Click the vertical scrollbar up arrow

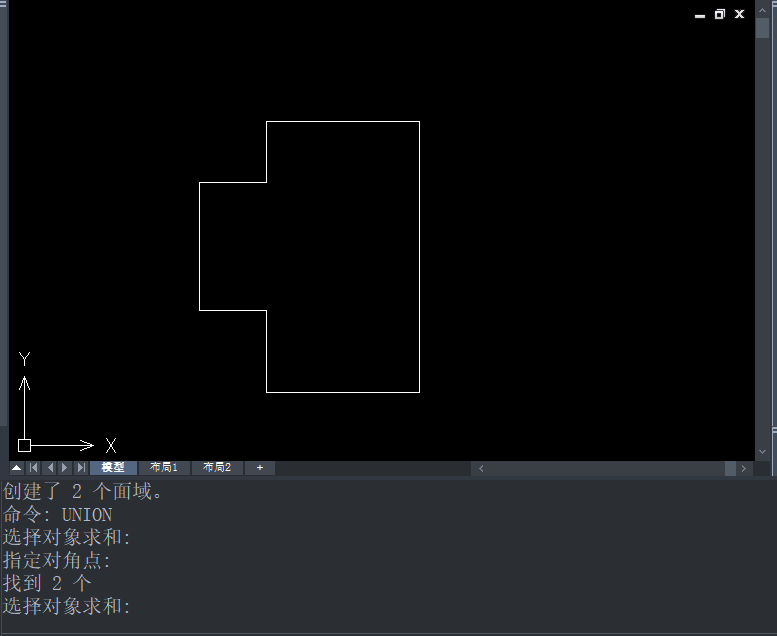click(762, 10)
